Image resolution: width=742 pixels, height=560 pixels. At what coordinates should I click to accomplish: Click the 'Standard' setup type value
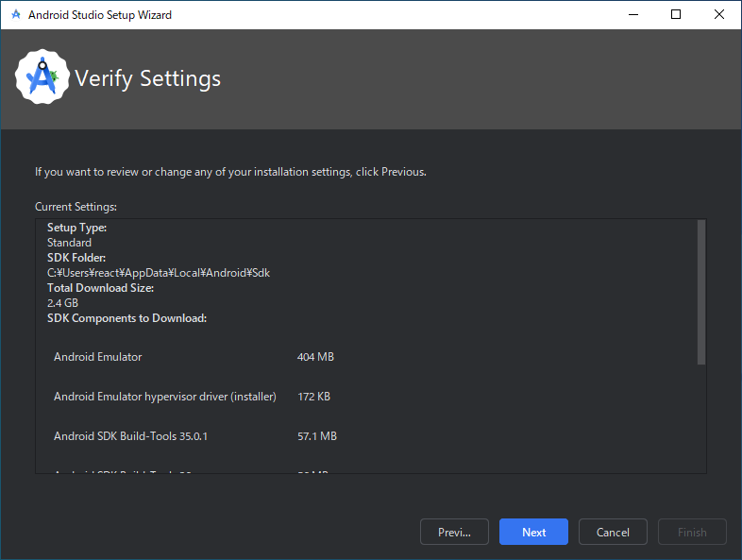tap(69, 243)
